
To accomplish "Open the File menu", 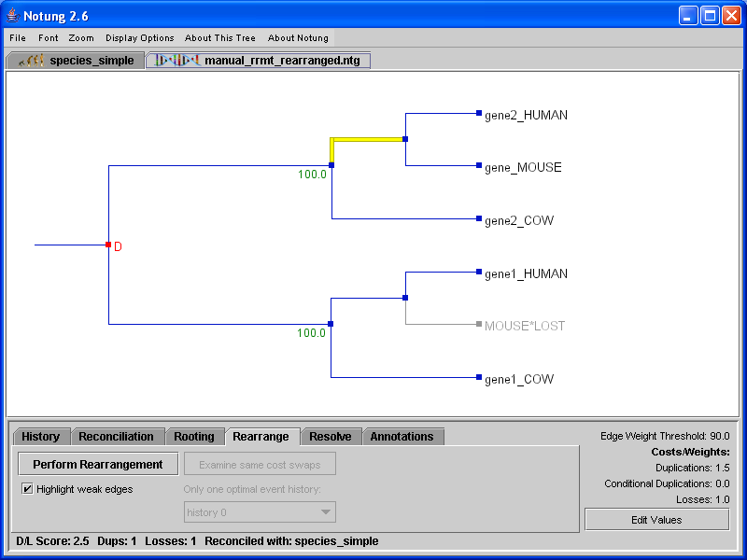I will click(18, 38).
